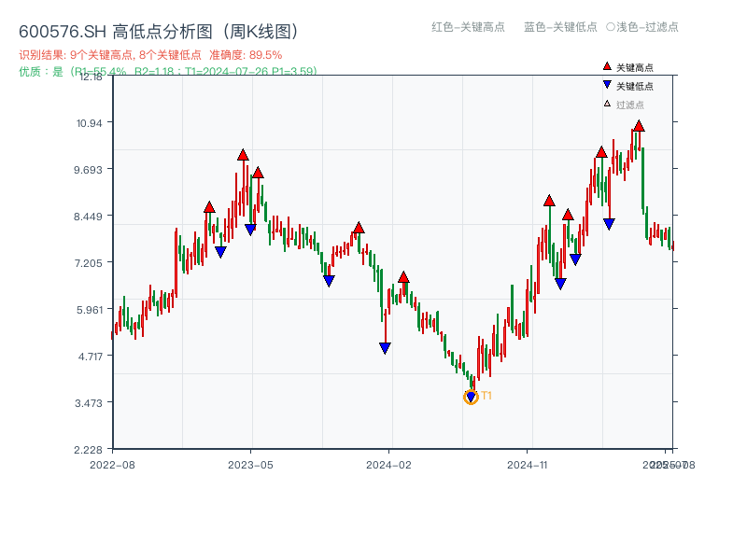Click the 2.228 y-axis label
This screenshot has height=560, width=747.
click(88, 450)
